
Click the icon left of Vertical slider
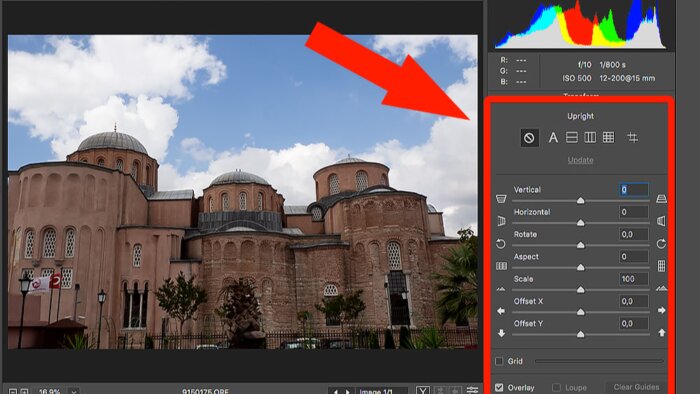[501, 199]
